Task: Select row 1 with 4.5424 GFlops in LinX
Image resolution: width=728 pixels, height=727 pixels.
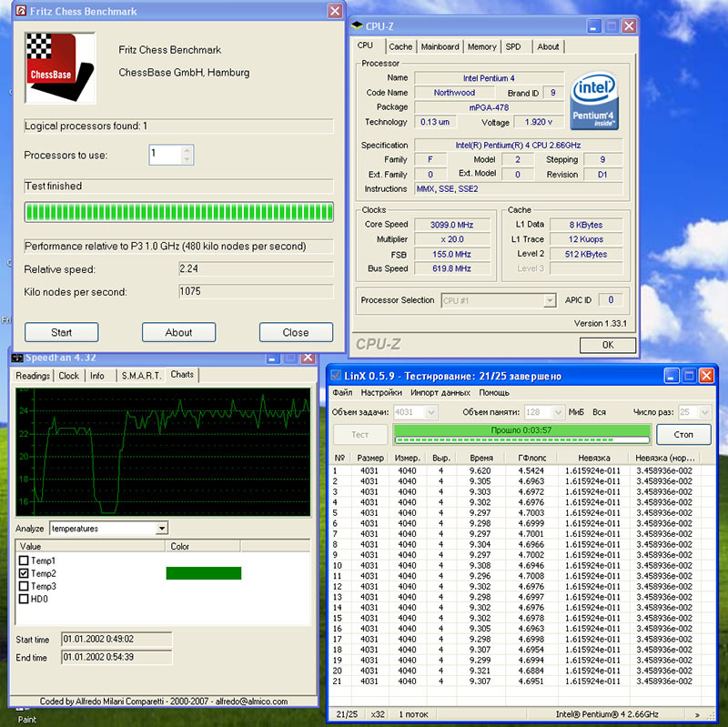Action: (521, 470)
